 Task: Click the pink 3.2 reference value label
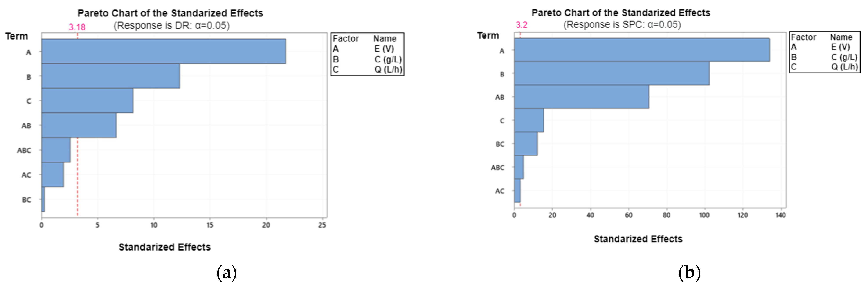(521, 25)
